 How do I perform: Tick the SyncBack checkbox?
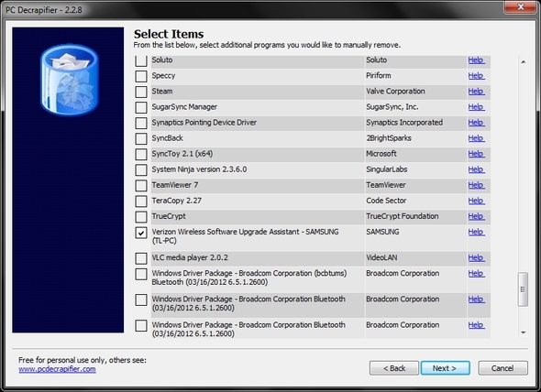click(141, 138)
